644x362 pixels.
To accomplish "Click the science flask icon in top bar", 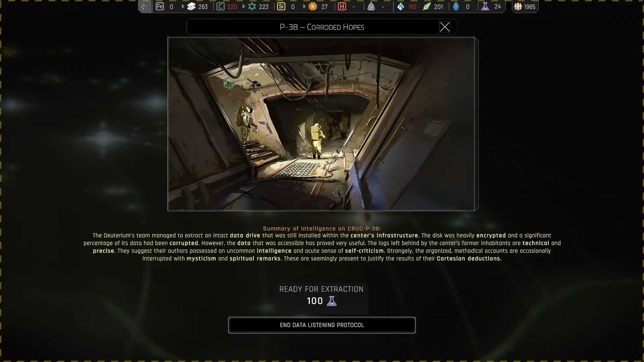I will click(485, 6).
